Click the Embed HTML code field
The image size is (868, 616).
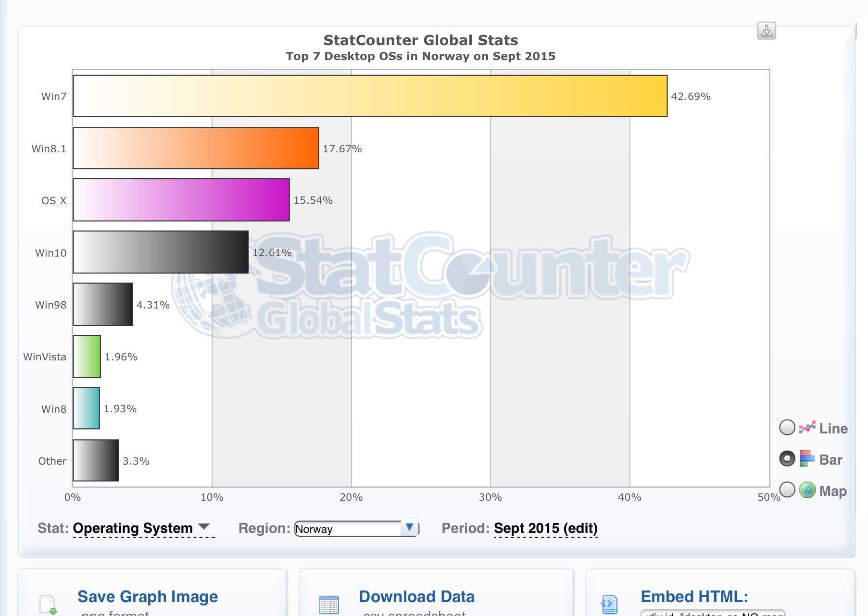[x=713, y=613]
